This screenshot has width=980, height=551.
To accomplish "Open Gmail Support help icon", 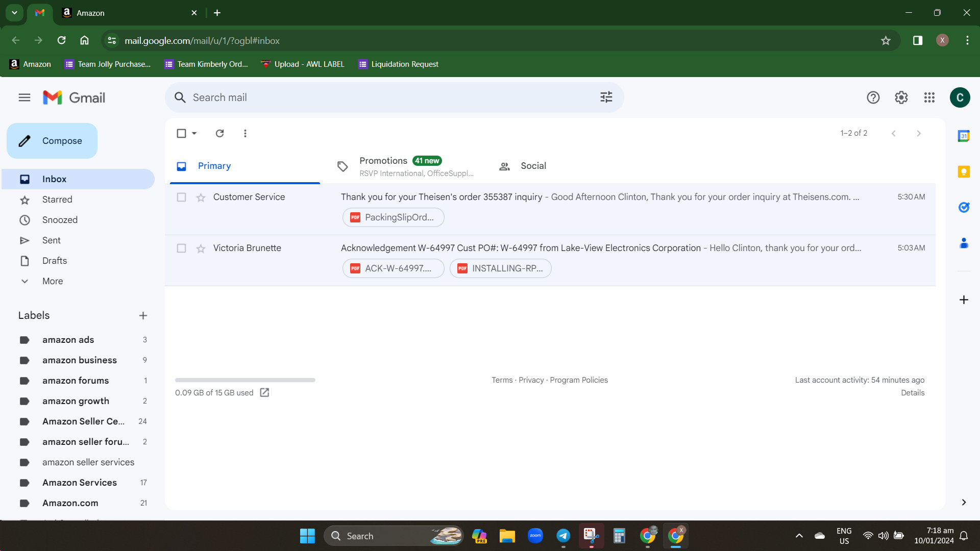I will tap(873, 97).
